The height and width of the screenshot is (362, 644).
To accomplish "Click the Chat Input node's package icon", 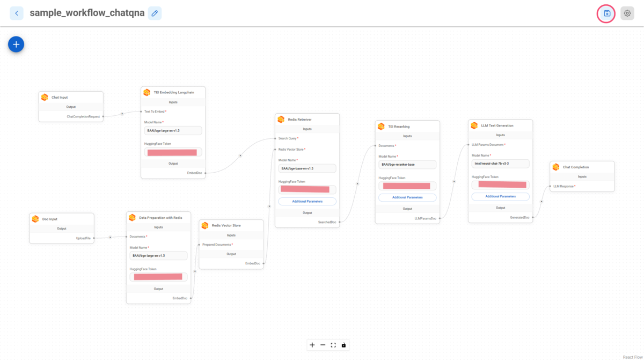I will (x=45, y=97).
